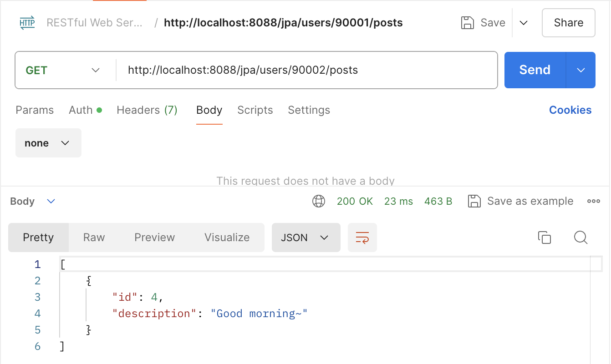Viewport: 611px width, 364px height.
Task: Click the HTTP request type icon
Action: [27, 23]
